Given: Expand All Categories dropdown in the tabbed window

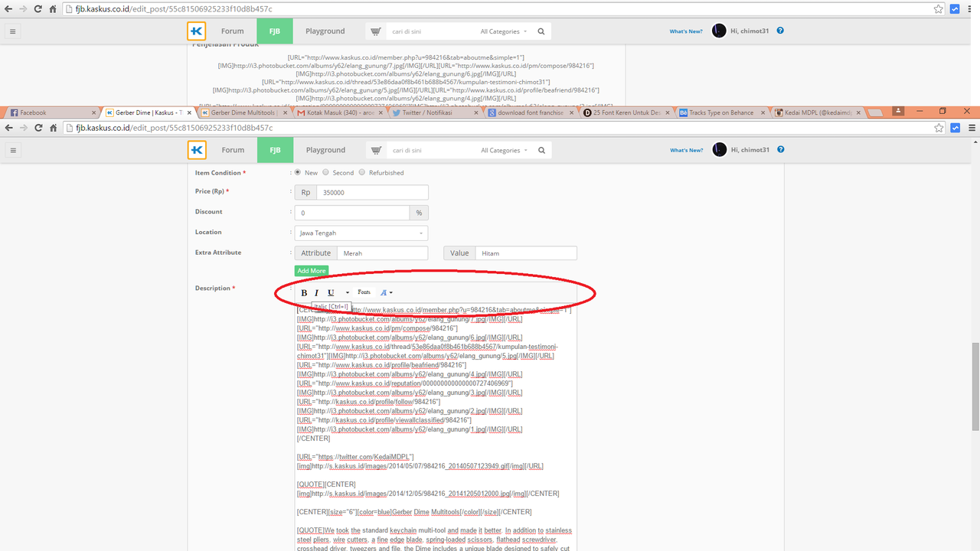Looking at the screenshot, I should pos(504,151).
